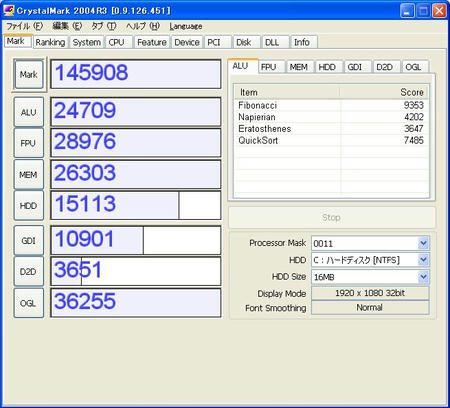Switch to the Ranking tab
Screen dimensions: 450x408
point(50,42)
